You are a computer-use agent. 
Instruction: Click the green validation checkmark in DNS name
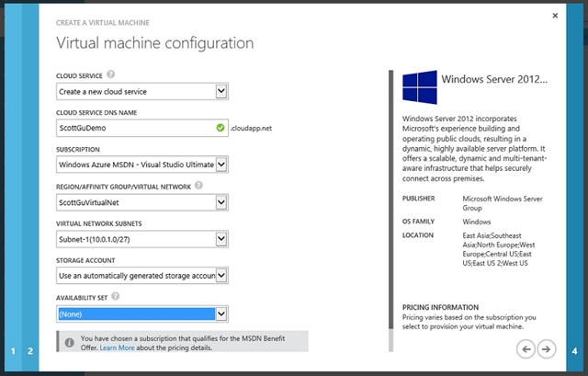[x=220, y=128]
